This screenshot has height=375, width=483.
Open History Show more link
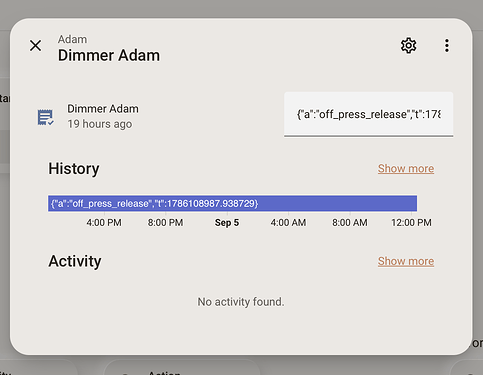tap(406, 169)
